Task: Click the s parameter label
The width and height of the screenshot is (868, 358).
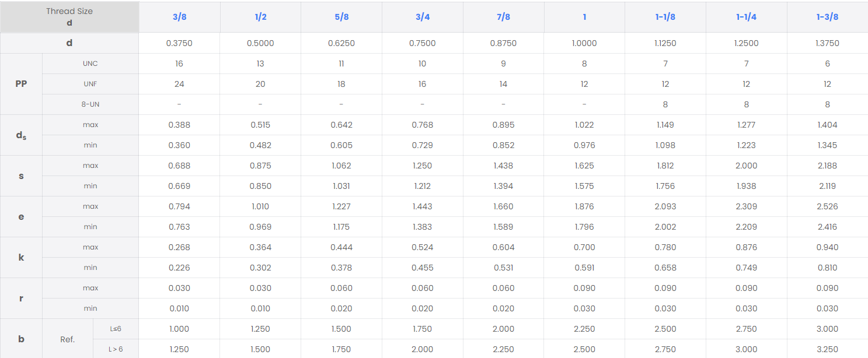Action: click(22, 176)
